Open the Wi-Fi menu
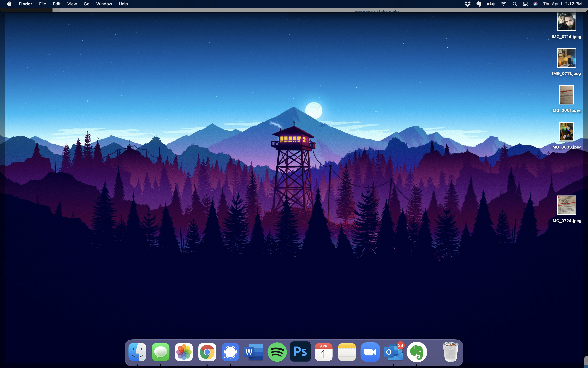Viewport: 588px width, 368px height. coord(504,4)
